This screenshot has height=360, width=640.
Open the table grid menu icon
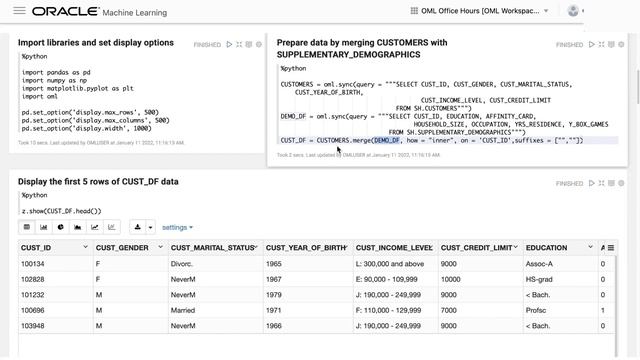click(611, 248)
